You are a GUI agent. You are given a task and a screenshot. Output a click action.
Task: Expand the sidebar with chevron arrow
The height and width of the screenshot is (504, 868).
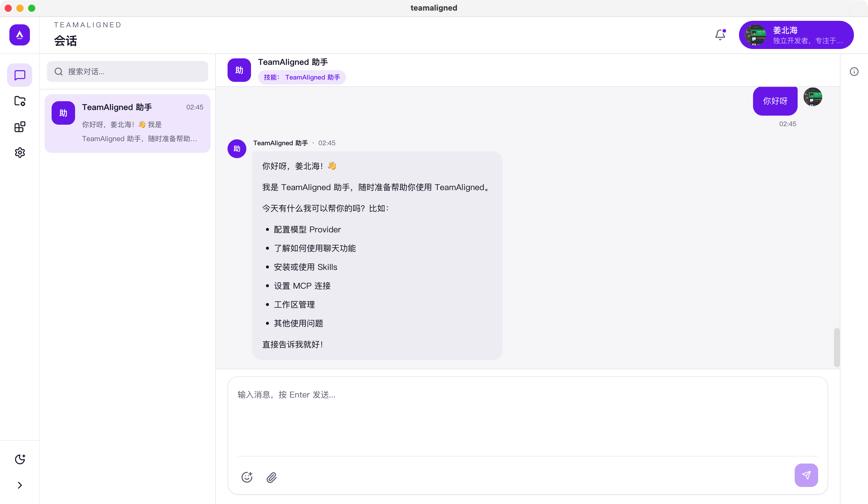[20, 485]
